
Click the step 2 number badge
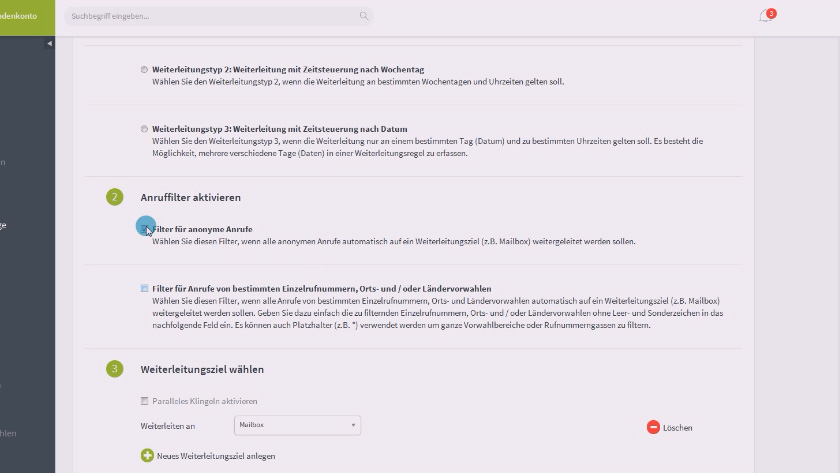pos(115,197)
